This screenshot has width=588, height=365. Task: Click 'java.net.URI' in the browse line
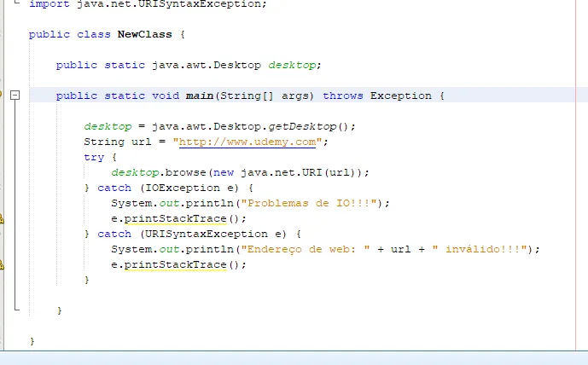[x=282, y=173]
